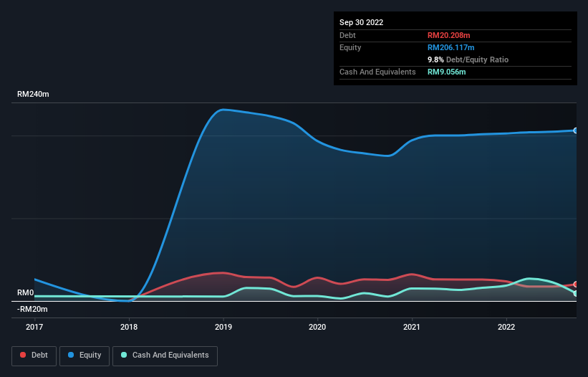Click the 2020 x-axis label

(317, 327)
